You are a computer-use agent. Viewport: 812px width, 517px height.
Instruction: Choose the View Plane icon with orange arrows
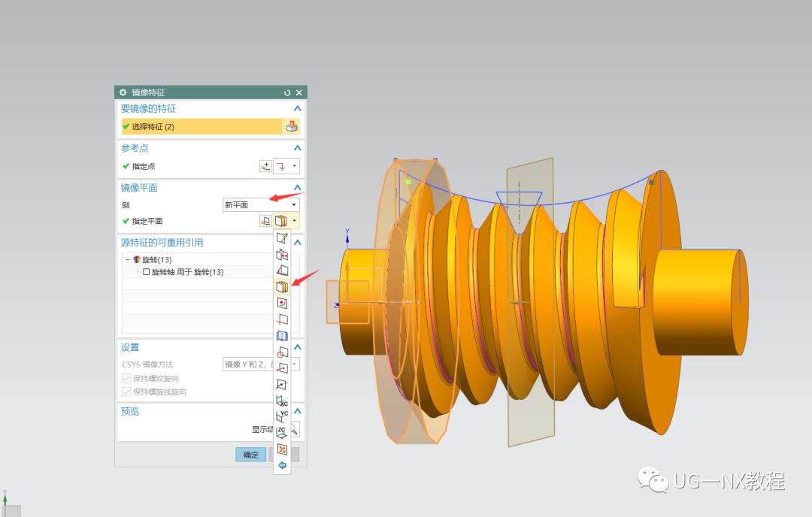tap(282, 449)
